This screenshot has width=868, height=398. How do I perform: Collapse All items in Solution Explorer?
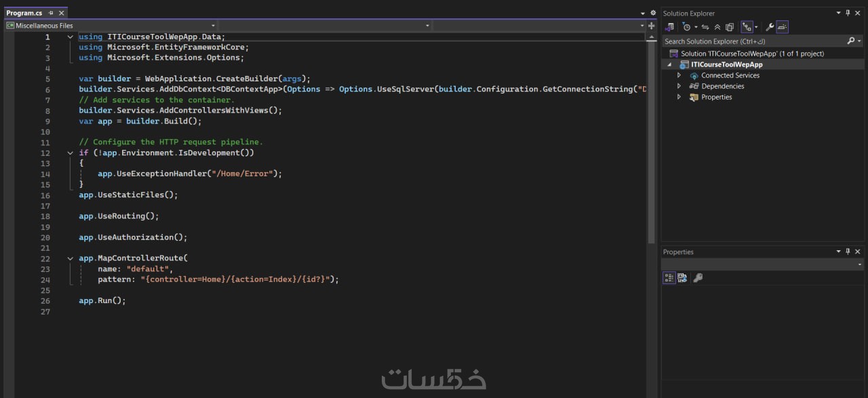point(717,27)
